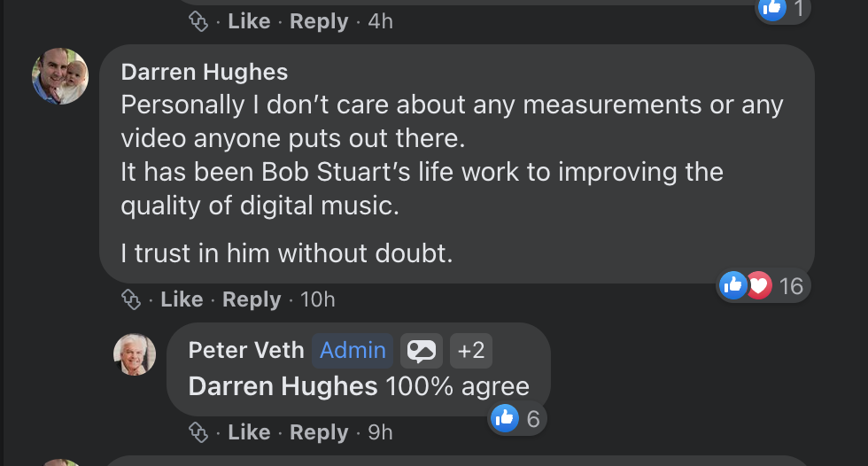
Task: Click Darren Hughes's profile picture
Action: 60,76
